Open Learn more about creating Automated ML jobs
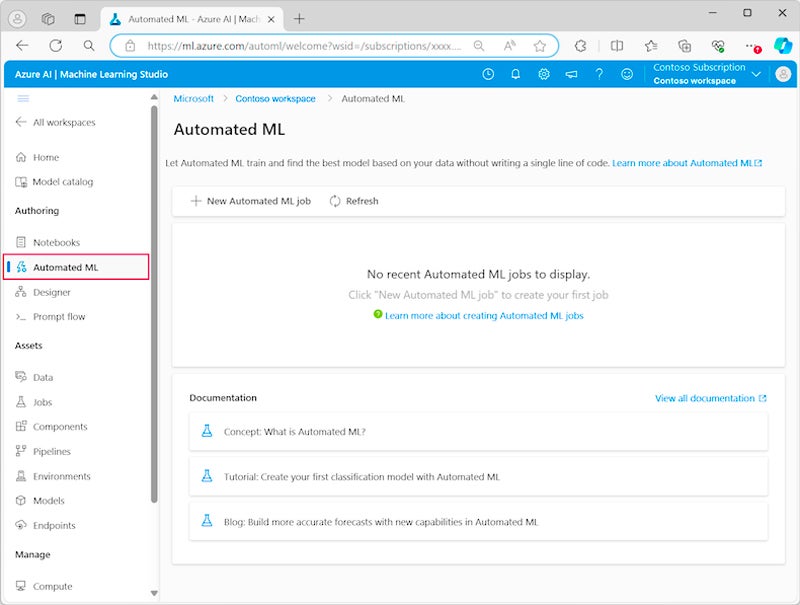The width and height of the screenshot is (800, 605). (484, 316)
